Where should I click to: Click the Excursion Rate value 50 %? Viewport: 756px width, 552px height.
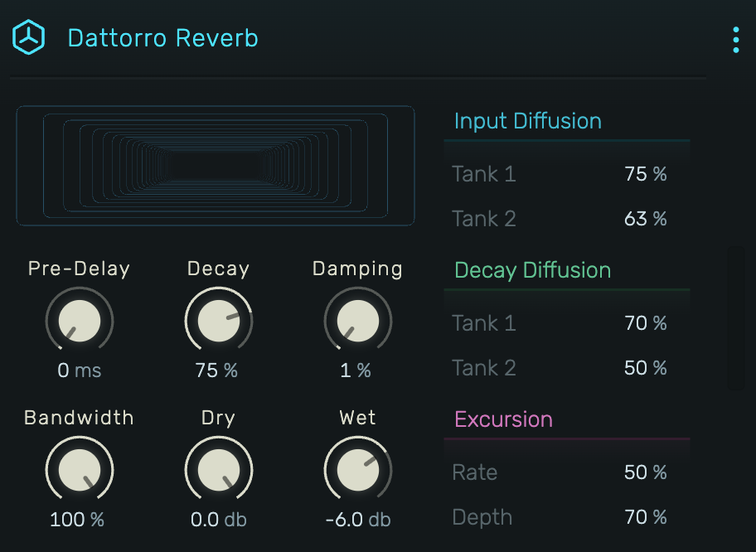[x=646, y=472]
